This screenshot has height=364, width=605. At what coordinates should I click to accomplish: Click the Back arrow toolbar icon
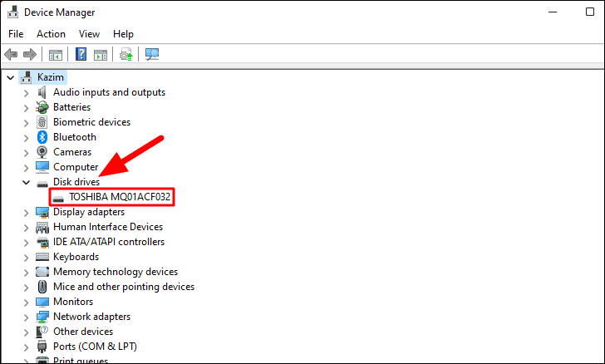coord(11,54)
